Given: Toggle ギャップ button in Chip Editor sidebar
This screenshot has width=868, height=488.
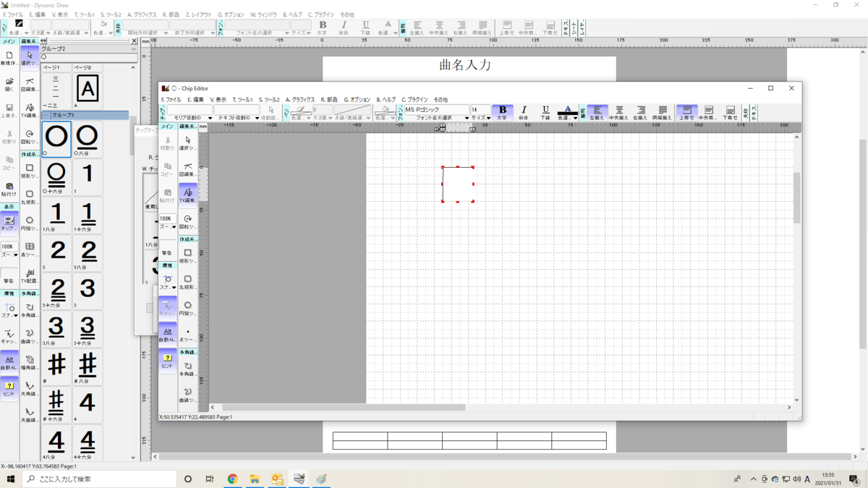Looking at the screenshot, I should point(167,307).
